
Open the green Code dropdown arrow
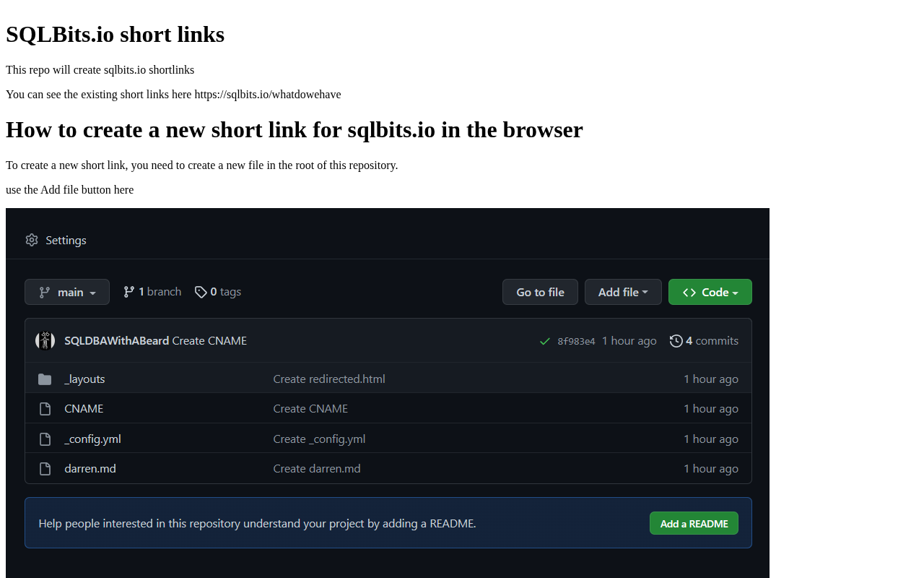(x=735, y=293)
